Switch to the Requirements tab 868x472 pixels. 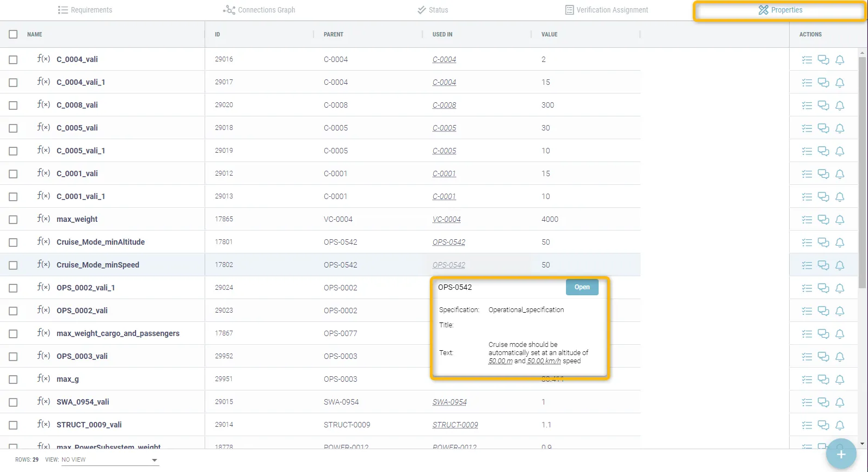point(85,10)
